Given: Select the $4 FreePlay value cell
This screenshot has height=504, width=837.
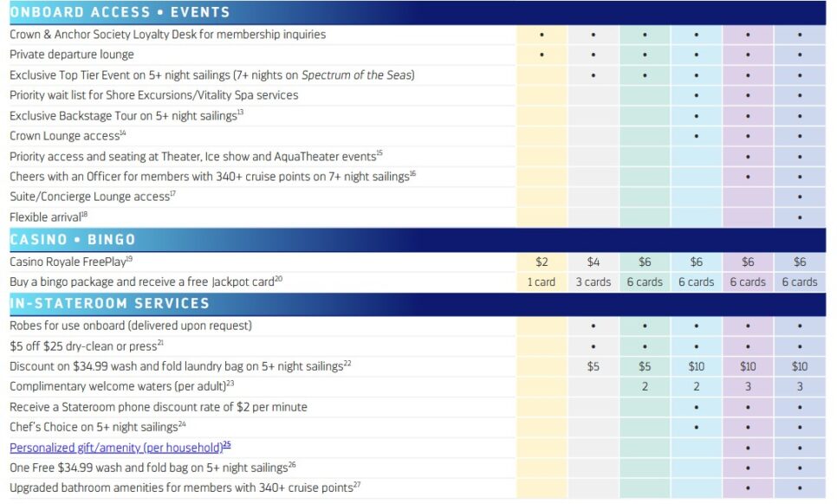Looking at the screenshot, I should (594, 262).
